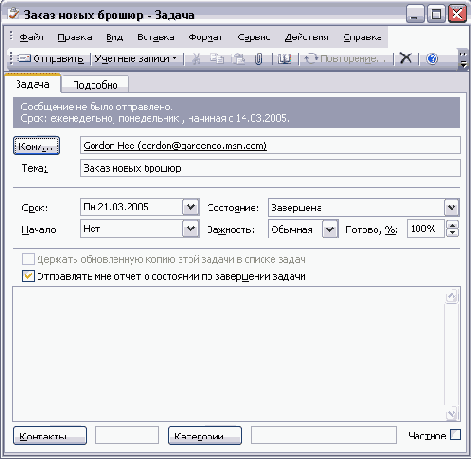This screenshot has height=459, width=471.
Task: Click the copy icon in toolbar
Action: coord(217,59)
